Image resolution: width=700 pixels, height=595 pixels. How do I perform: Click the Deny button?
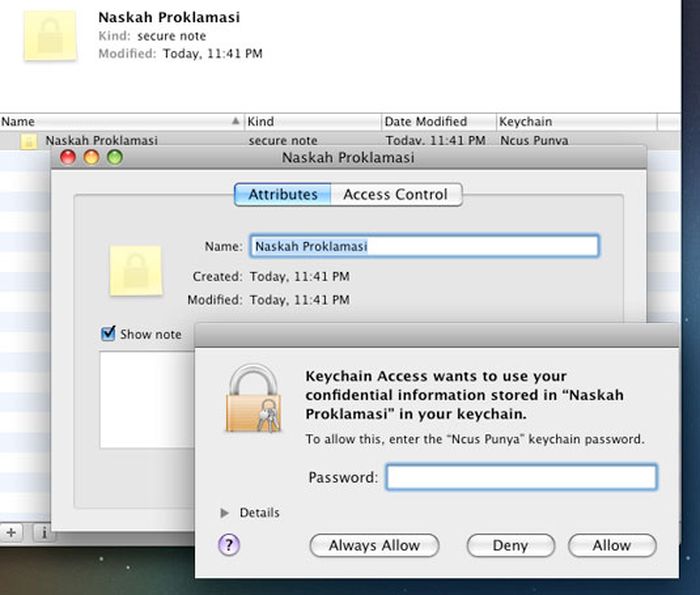pos(510,545)
